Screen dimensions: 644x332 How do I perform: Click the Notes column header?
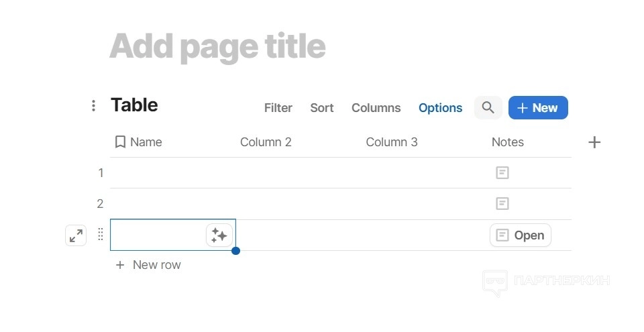[508, 142]
